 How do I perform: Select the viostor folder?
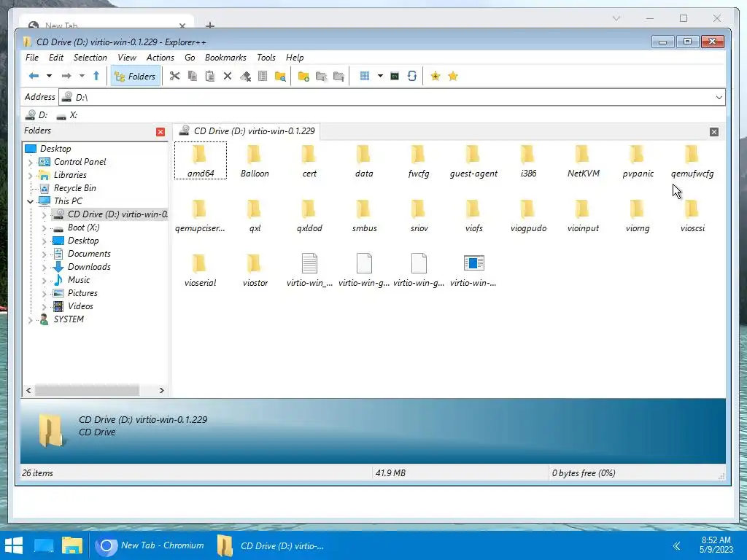pyautogui.click(x=255, y=271)
